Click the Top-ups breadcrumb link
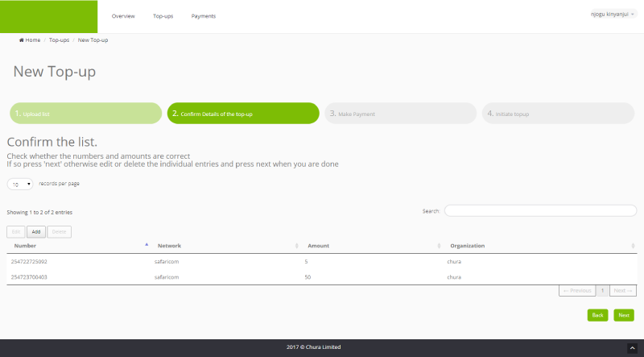644x357 pixels. [59, 40]
